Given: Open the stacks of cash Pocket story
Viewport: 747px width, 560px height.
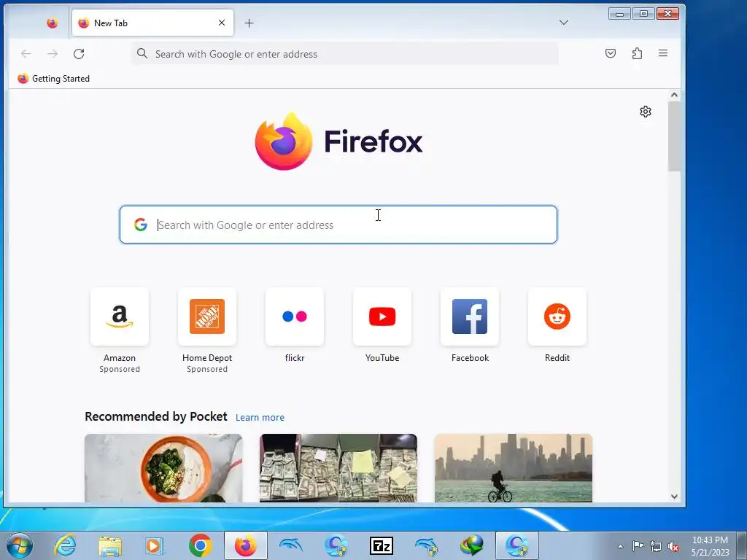Looking at the screenshot, I should point(338,468).
